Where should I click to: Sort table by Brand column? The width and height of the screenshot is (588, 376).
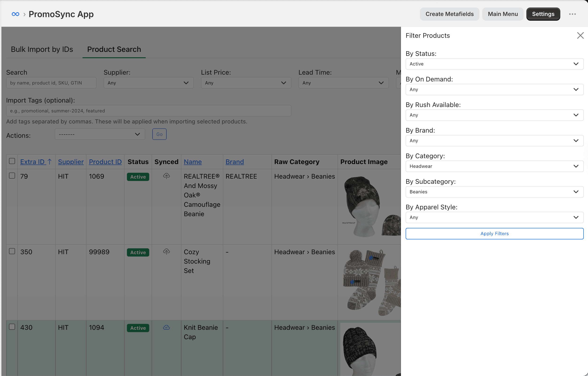[235, 162]
